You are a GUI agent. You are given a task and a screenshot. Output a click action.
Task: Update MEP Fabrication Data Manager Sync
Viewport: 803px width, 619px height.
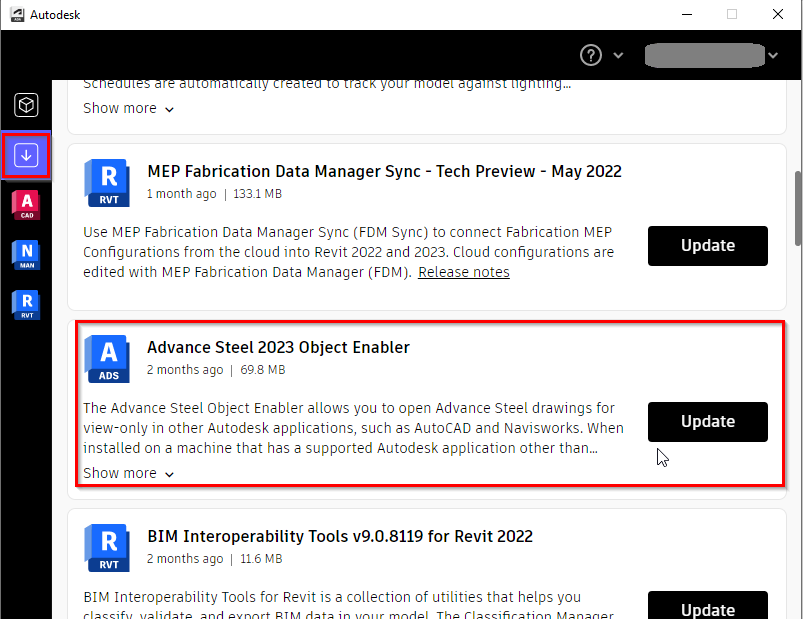(708, 246)
